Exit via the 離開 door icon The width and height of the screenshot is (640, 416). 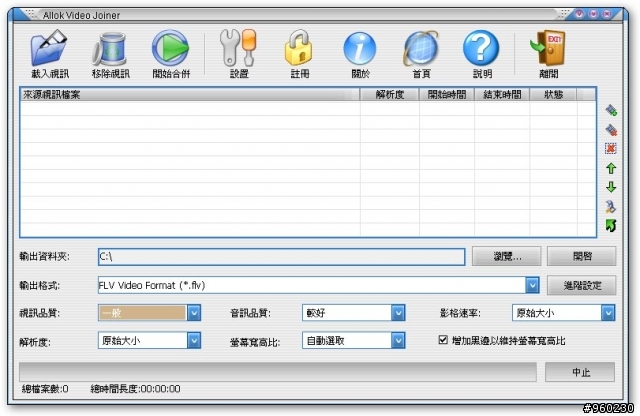pos(548,48)
